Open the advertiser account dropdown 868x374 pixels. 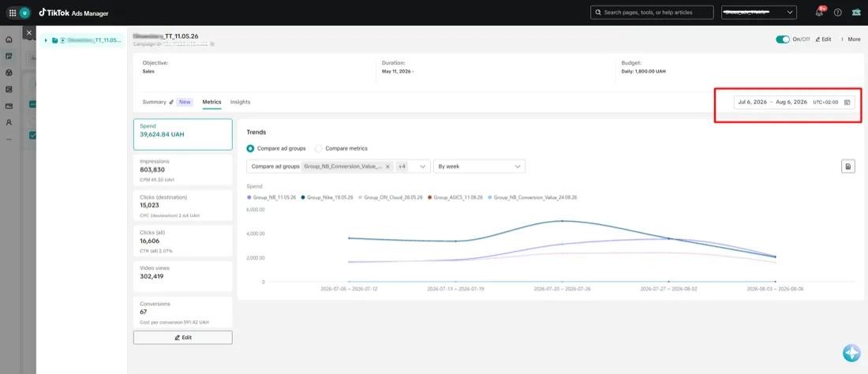point(759,12)
